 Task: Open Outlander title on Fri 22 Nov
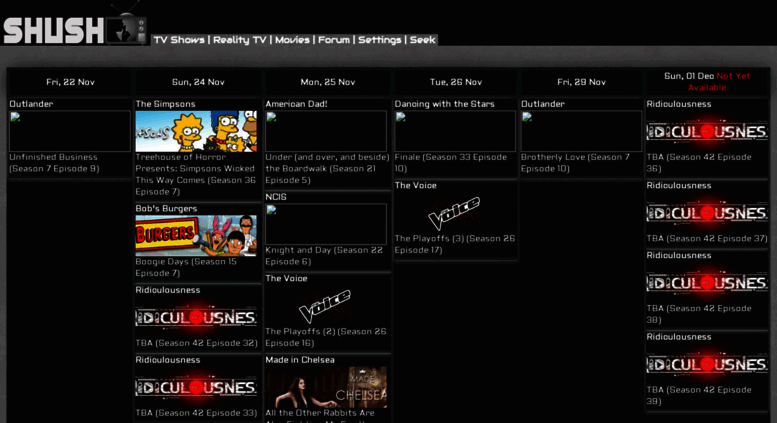click(x=31, y=104)
